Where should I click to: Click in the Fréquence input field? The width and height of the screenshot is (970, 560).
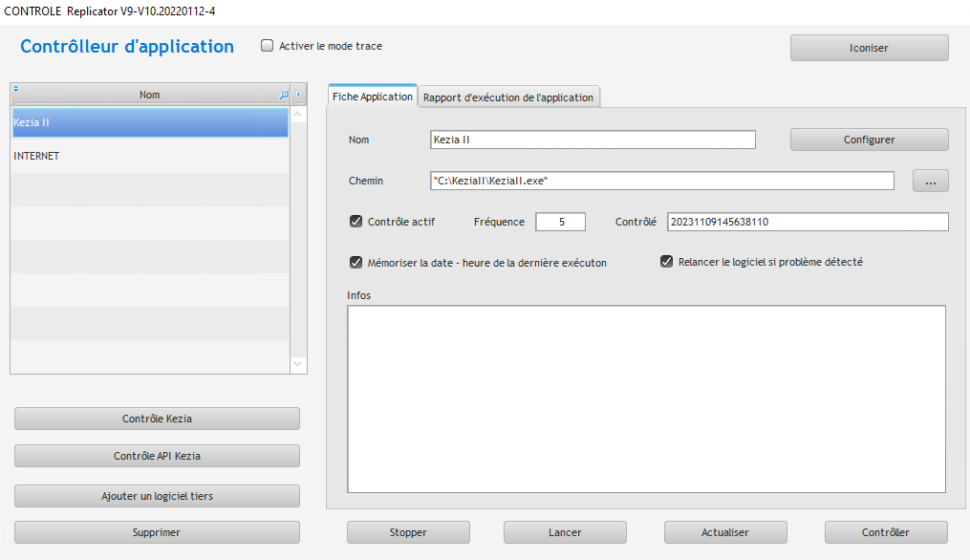click(560, 222)
